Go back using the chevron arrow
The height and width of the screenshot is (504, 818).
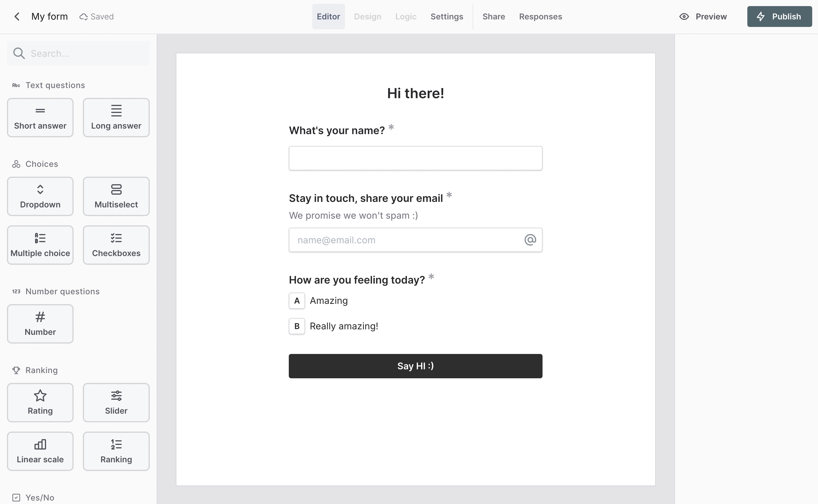point(16,16)
